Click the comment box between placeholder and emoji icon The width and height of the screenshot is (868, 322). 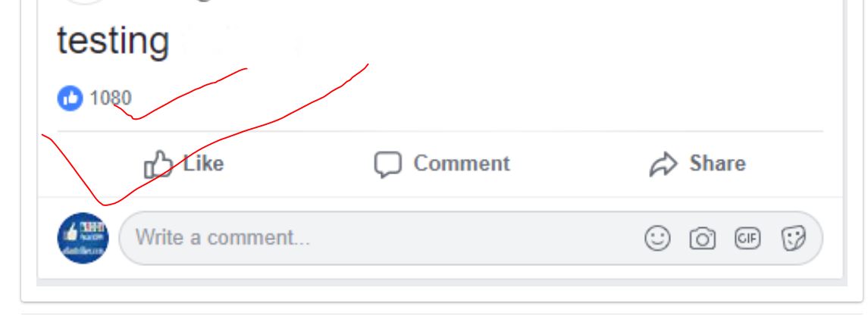[x=476, y=238]
